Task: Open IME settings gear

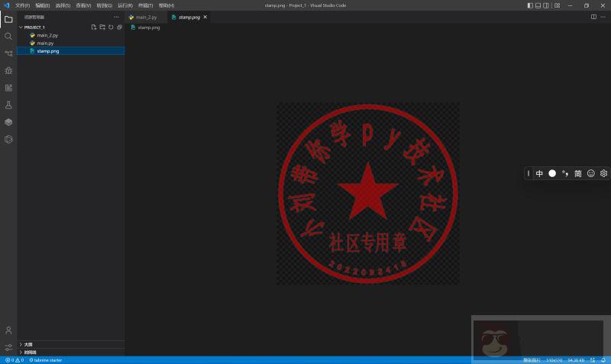Action: coord(603,173)
